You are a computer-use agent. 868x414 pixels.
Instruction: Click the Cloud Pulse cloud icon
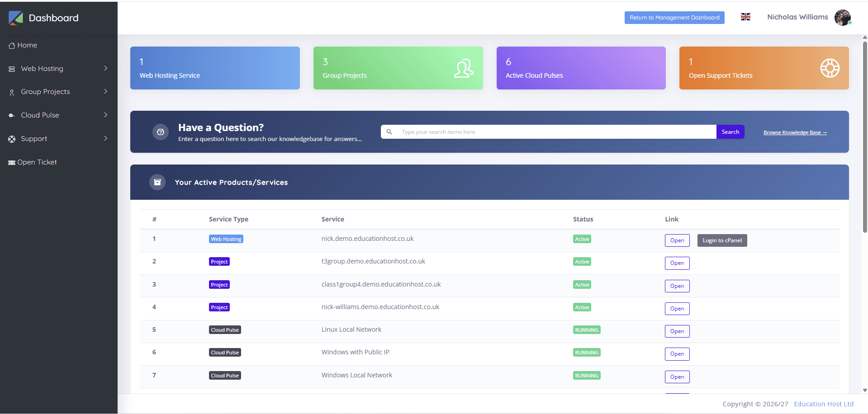pyautogui.click(x=12, y=116)
